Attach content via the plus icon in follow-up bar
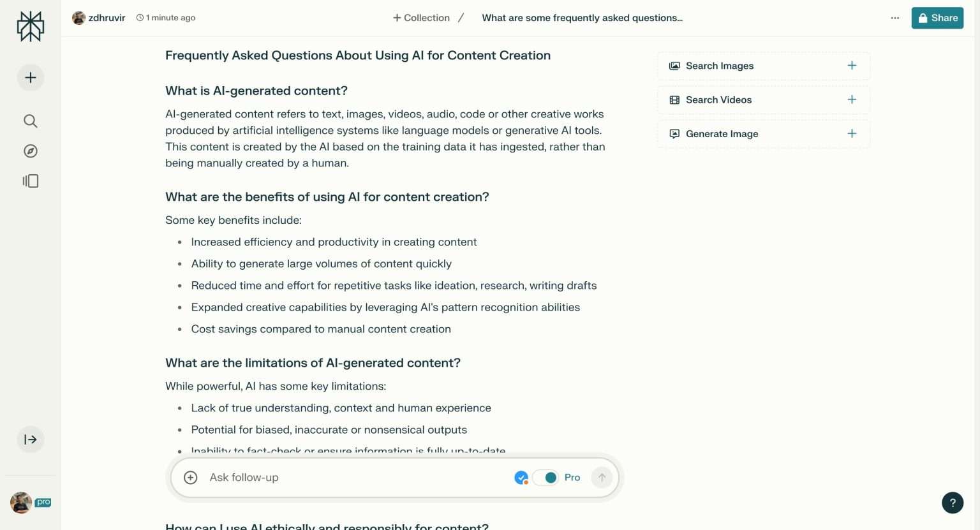The height and width of the screenshot is (530, 980). 190,477
